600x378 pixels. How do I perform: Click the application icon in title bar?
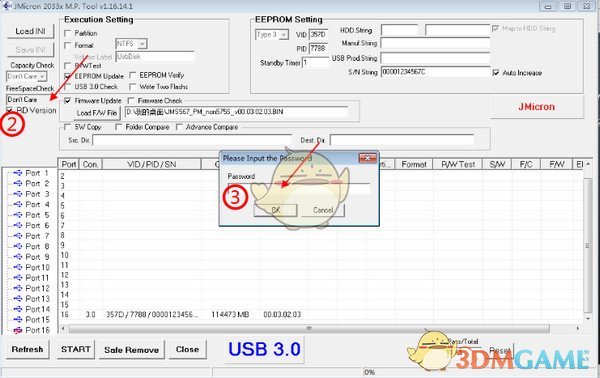[7, 6]
